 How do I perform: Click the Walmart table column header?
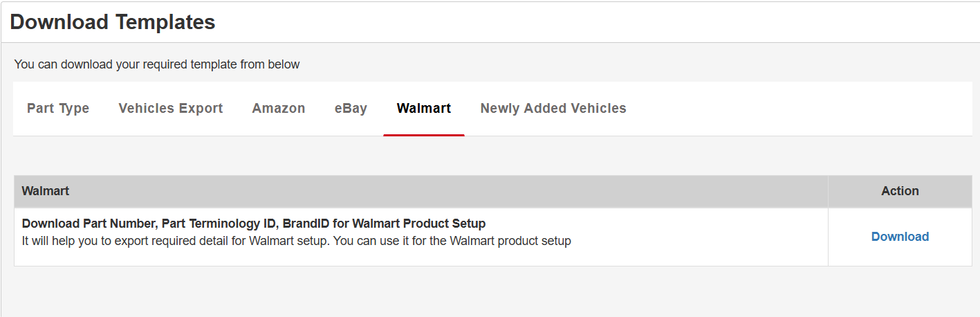point(46,191)
